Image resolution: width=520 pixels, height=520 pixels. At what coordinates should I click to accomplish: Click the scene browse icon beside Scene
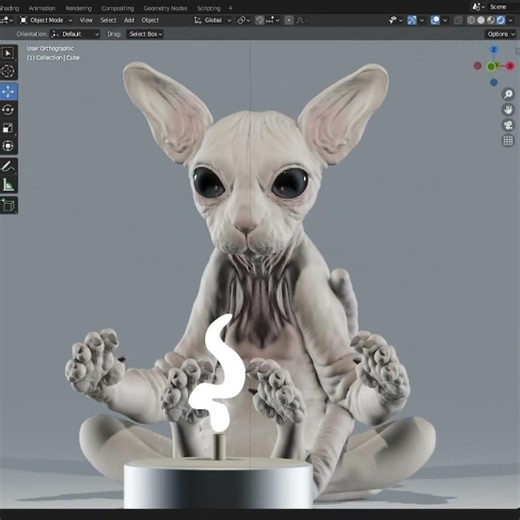478,7
